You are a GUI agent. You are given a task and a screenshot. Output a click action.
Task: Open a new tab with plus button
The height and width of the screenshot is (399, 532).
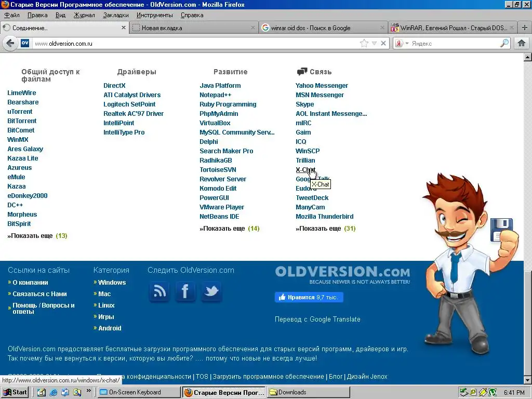(525, 28)
